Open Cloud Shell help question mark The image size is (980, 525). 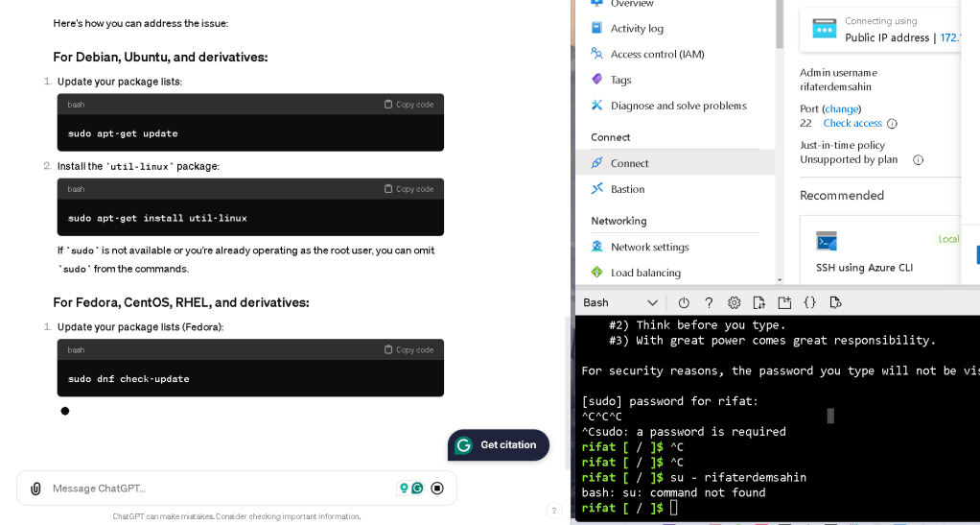point(709,303)
